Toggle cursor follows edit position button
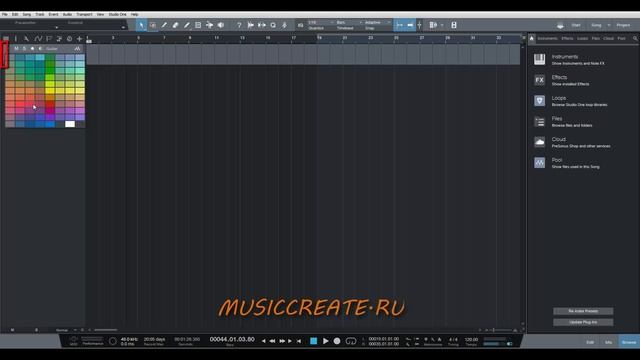The image size is (640, 360). pyautogui.click(x=420, y=25)
